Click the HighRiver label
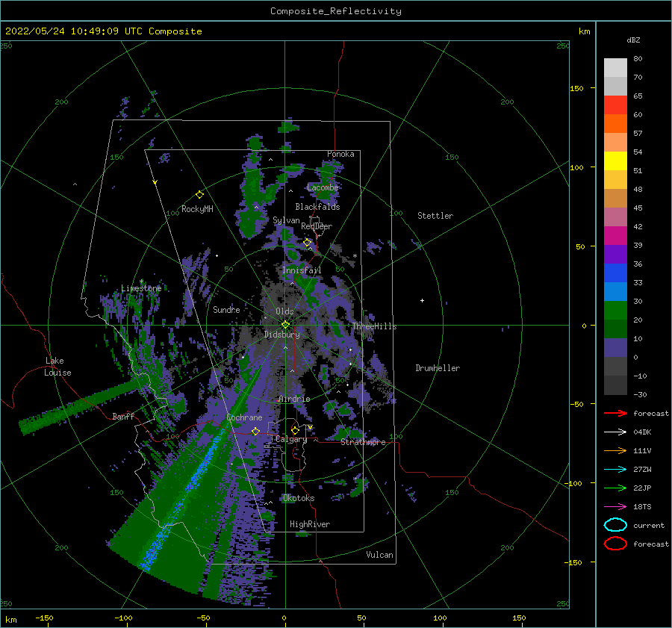Screen dimensions: 672x628 pos(310,524)
